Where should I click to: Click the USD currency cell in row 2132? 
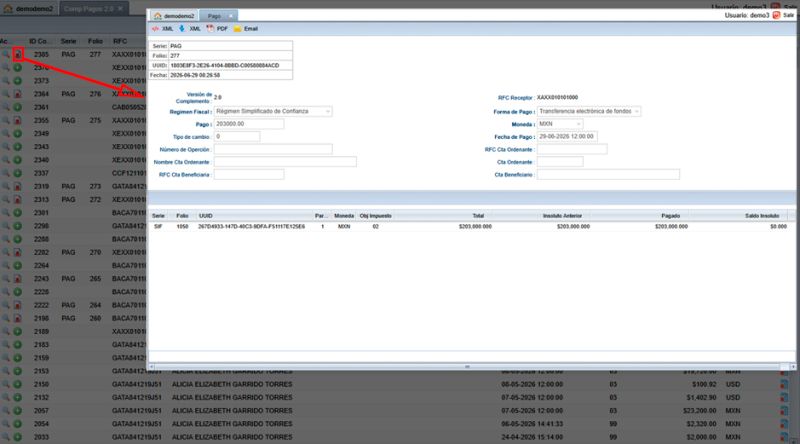point(733,398)
